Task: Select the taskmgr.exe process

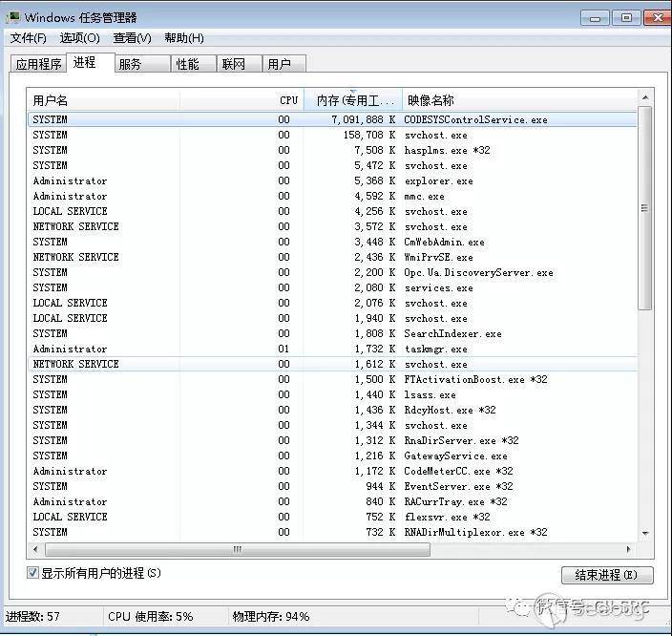Action: [x=332, y=349]
